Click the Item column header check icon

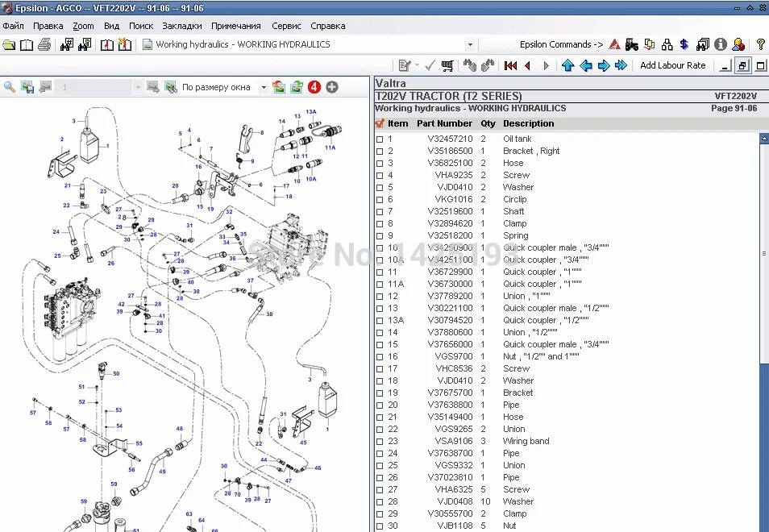click(380, 123)
